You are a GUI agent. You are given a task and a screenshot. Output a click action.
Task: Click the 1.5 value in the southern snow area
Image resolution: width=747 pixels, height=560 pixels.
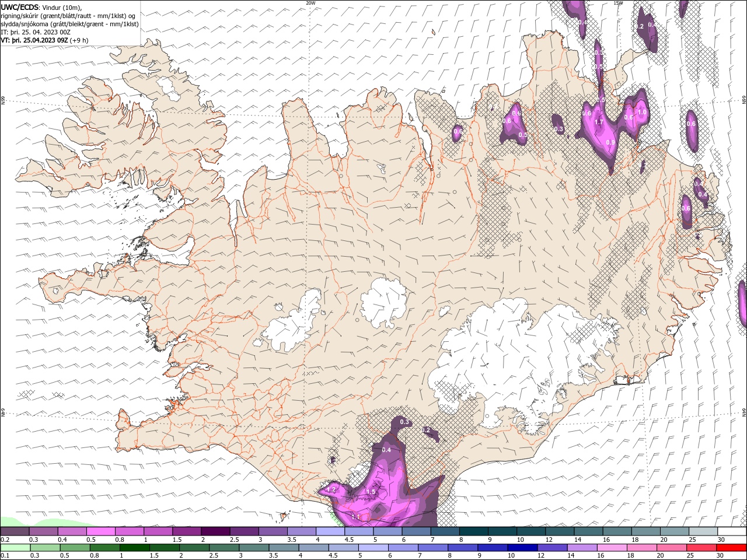coord(371,492)
